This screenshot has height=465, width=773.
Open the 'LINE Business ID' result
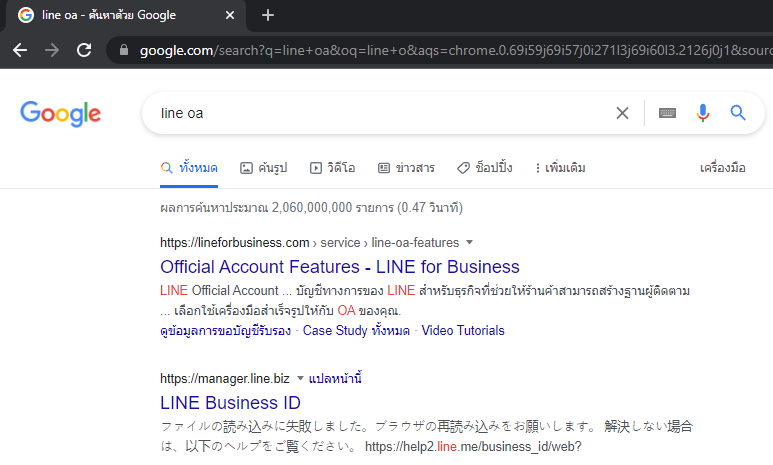tap(230, 403)
